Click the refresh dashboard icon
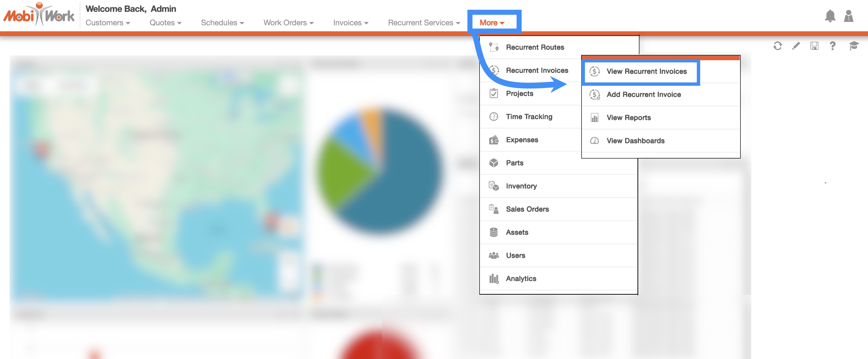868x359 pixels. click(777, 46)
